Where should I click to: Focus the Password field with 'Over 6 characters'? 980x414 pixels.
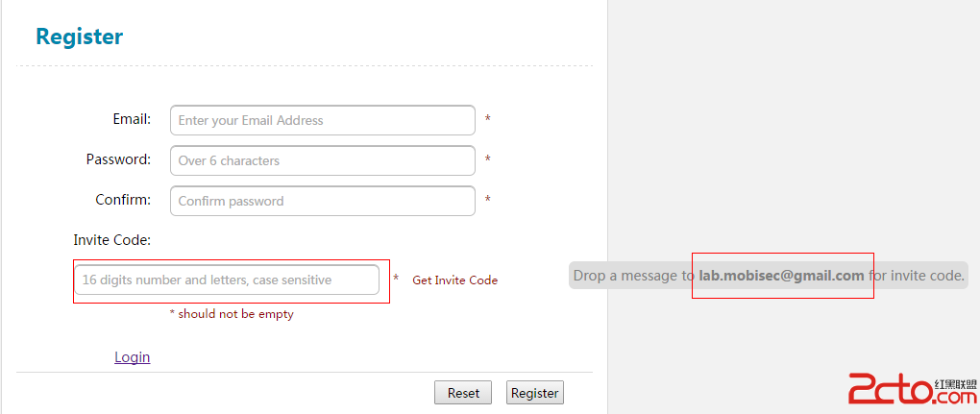click(x=322, y=160)
